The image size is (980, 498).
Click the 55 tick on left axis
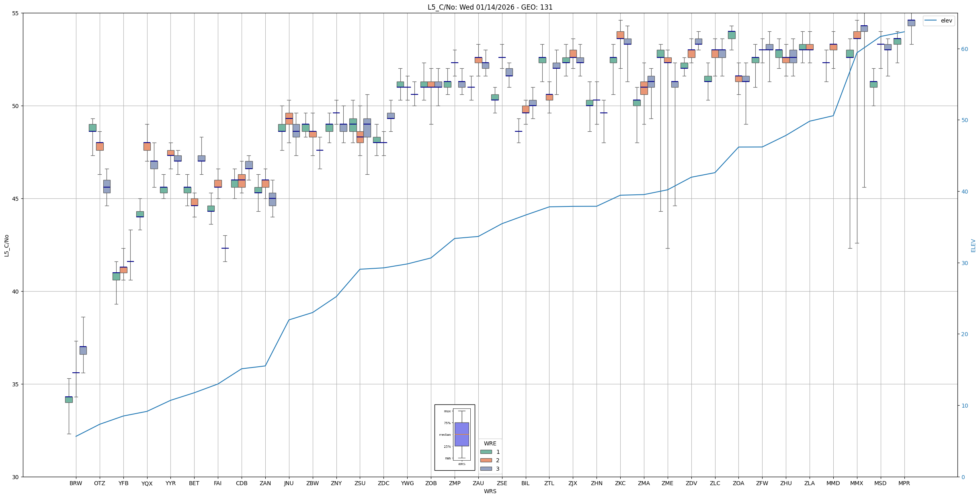[x=16, y=13]
